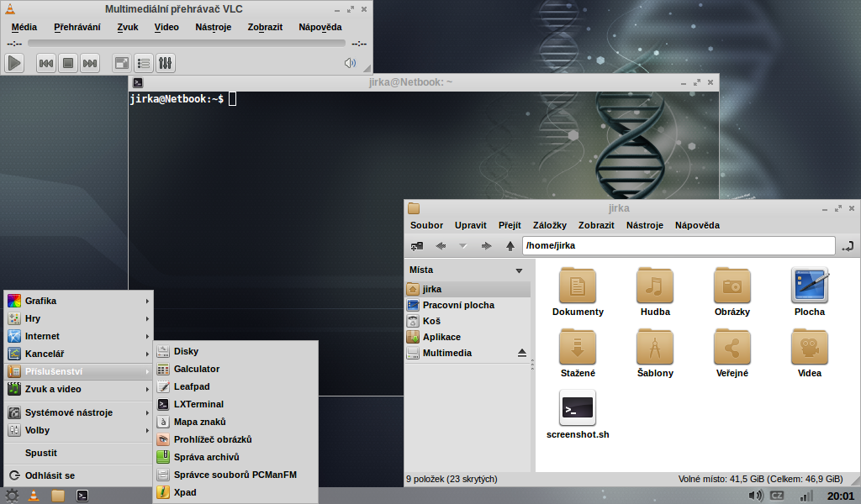Screen dimensions: 861x504
Task: Skip to previous track in VLC
Action: pyautogui.click(x=46, y=63)
